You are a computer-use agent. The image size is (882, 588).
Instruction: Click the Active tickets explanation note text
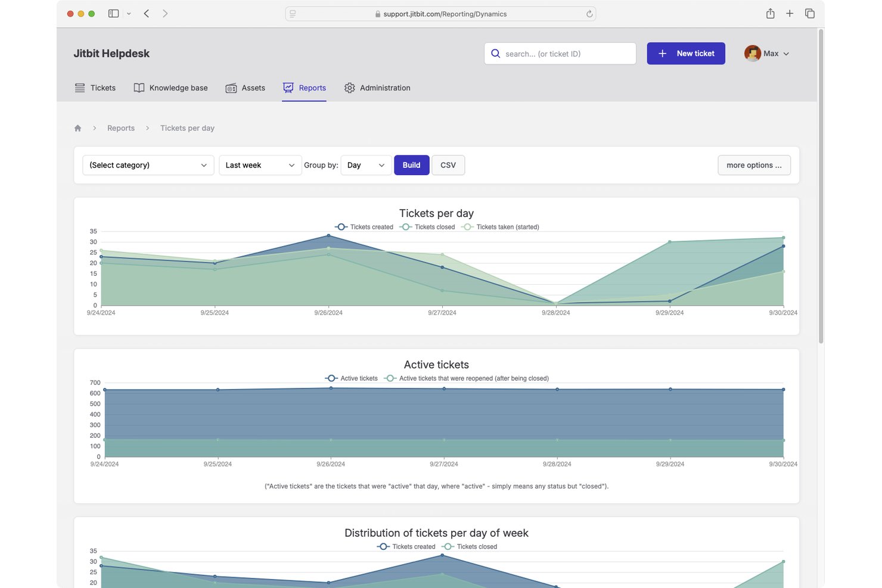pos(436,486)
